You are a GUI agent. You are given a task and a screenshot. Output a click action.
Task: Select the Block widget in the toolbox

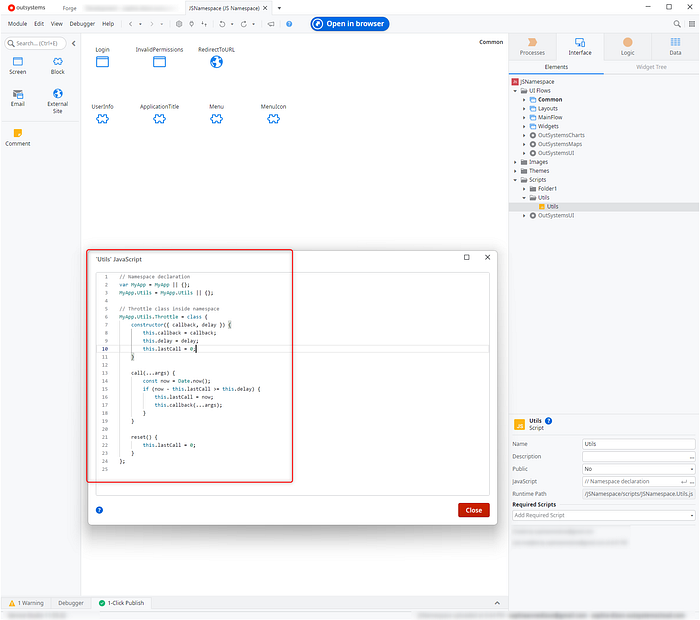point(58,65)
